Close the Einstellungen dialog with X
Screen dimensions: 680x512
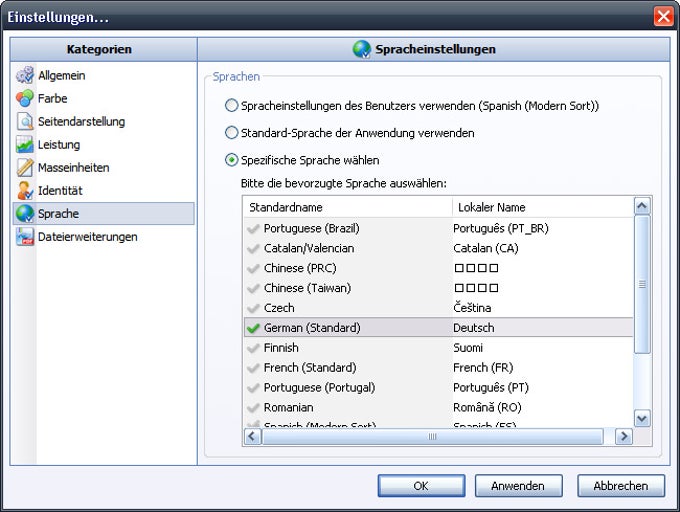[664, 16]
